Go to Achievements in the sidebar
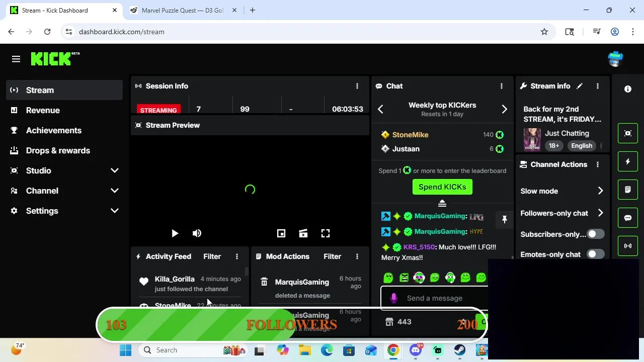 pyautogui.click(x=64, y=130)
